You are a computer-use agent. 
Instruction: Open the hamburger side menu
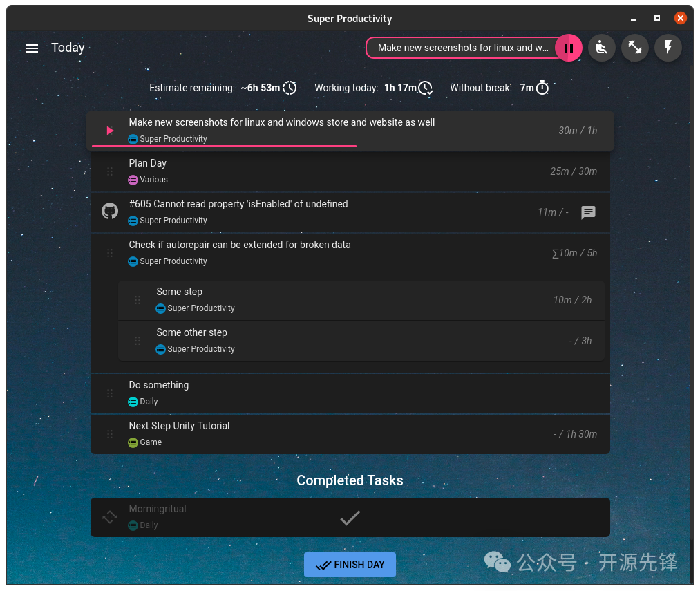(32, 48)
